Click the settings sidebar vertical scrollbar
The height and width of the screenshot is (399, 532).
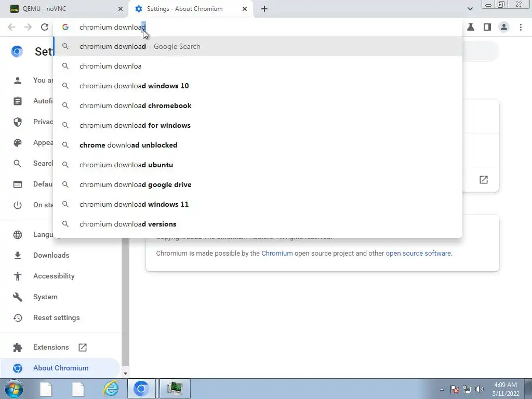tap(125, 302)
